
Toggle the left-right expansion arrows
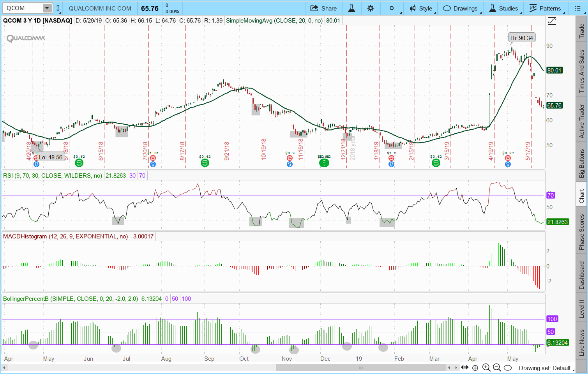coord(464,368)
